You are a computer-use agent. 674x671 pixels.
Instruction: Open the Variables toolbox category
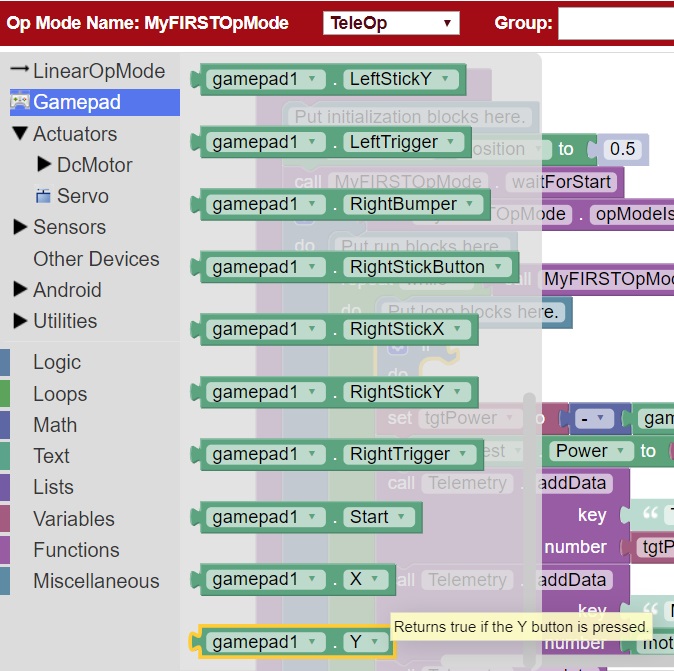[74, 519]
